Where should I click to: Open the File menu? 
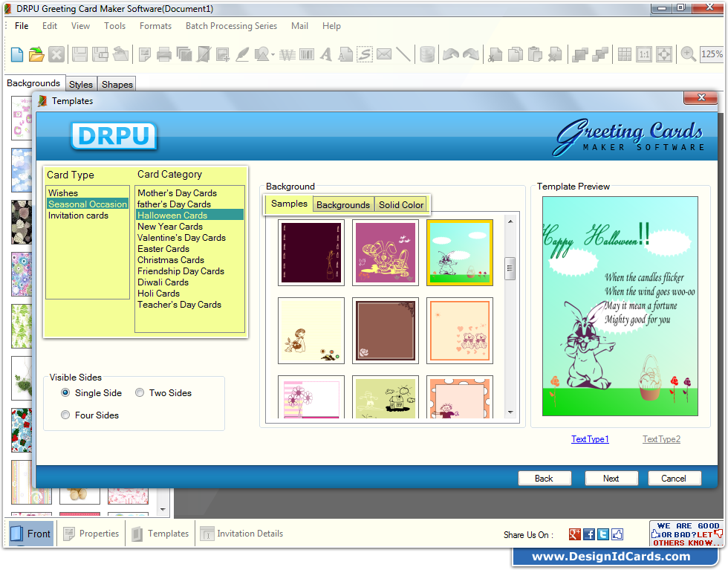(x=22, y=26)
